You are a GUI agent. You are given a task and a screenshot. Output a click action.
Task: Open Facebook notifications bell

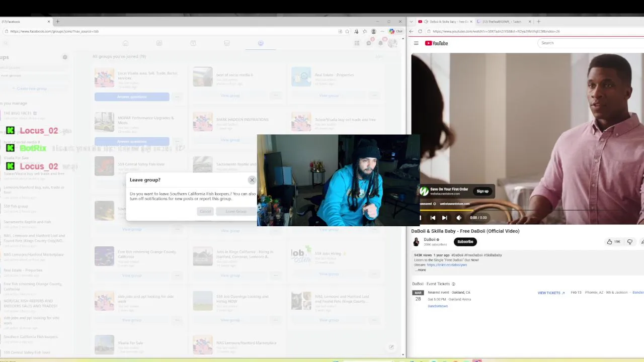point(381,43)
